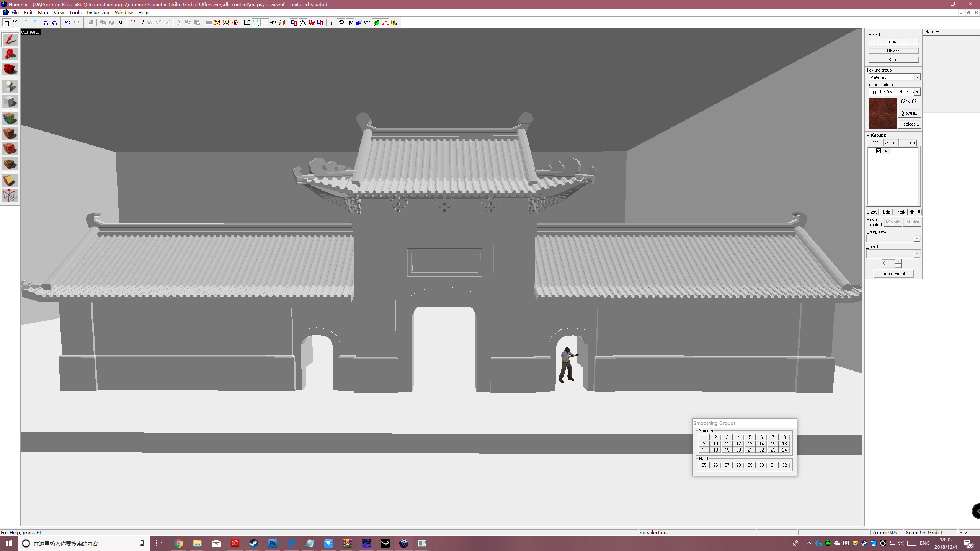Open the Texture group dropdown

917,77
